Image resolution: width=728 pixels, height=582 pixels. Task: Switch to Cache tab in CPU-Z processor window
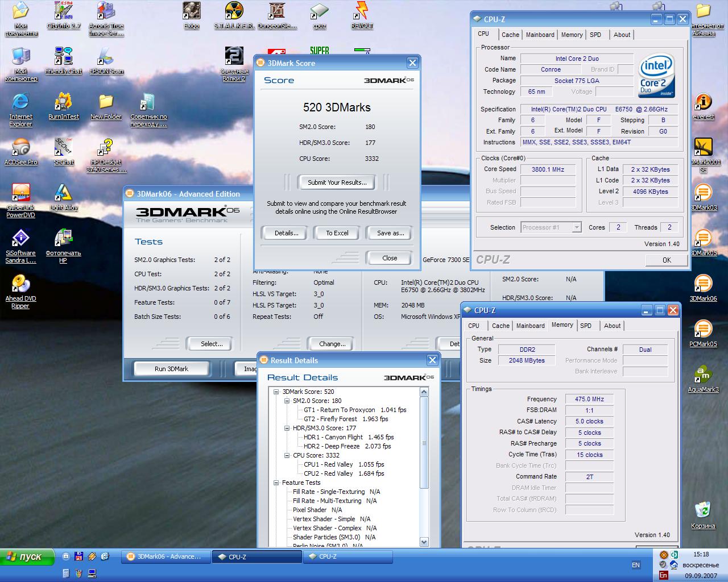click(x=510, y=35)
